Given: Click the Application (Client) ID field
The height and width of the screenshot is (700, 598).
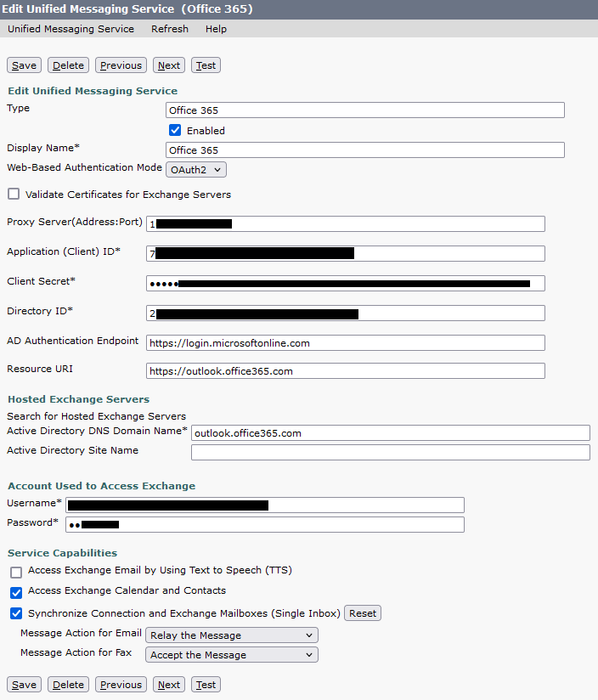Looking at the screenshot, I should [x=346, y=253].
